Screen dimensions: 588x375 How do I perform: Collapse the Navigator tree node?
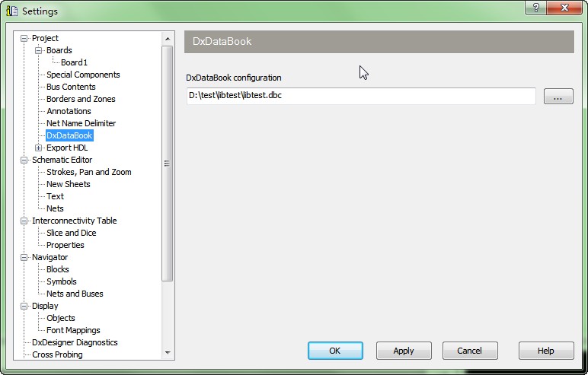24,257
